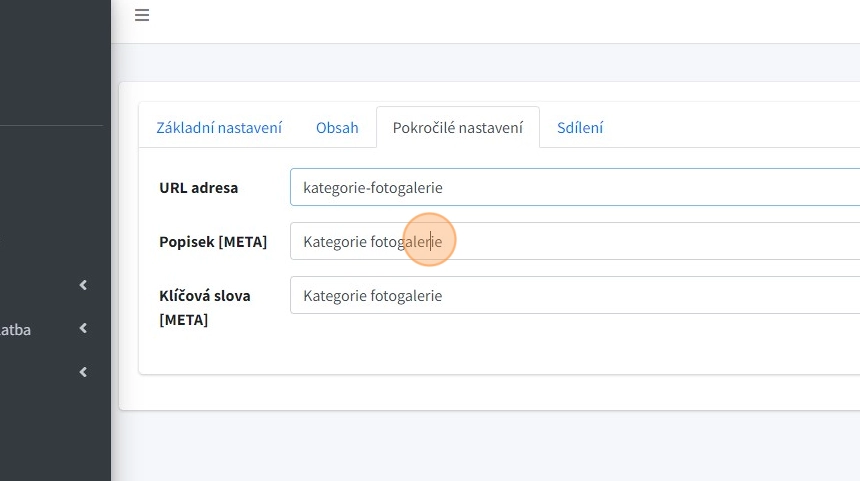Select the Pokročilé nastavení tab
This screenshot has height=481, width=860.
457,128
